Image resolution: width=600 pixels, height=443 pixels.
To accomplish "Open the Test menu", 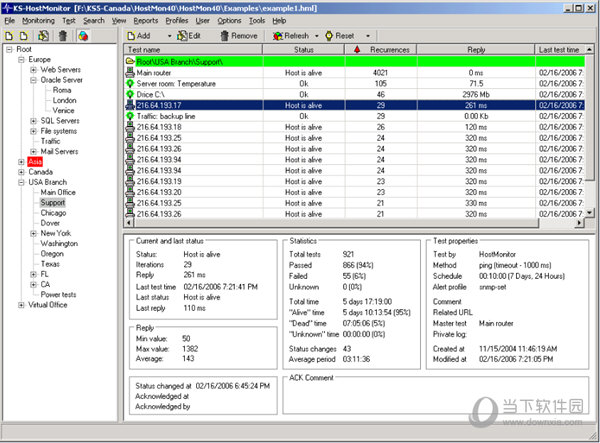I will click(69, 21).
